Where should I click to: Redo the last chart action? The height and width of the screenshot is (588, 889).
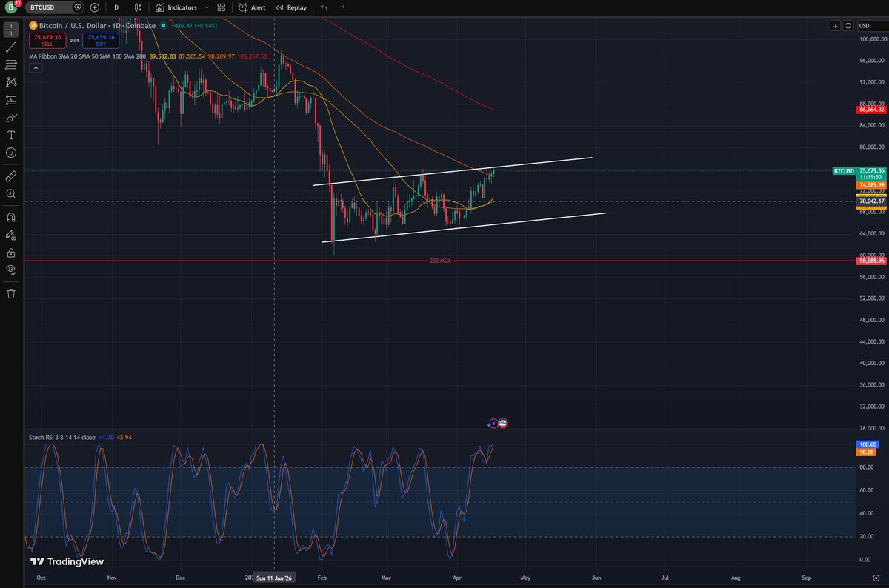[x=342, y=7]
